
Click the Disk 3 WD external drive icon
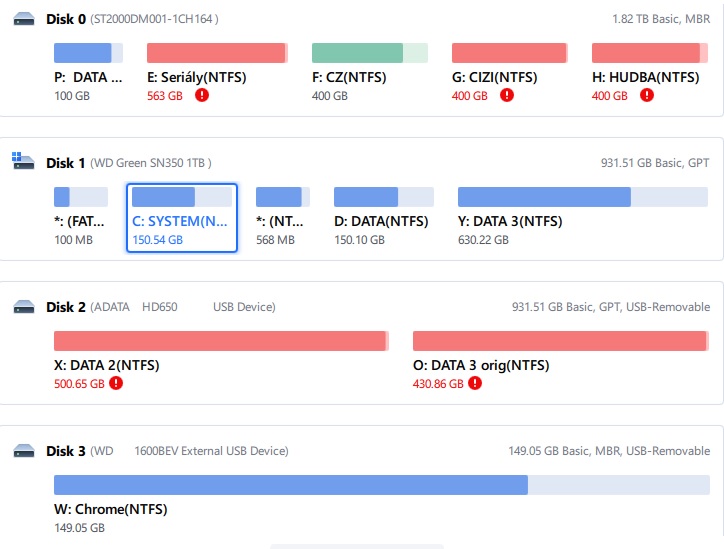23,451
